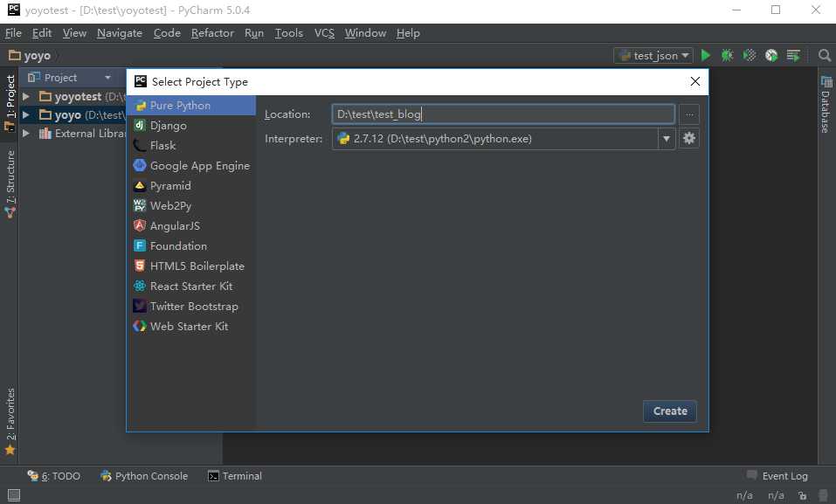Click the toolbar icon left of the search magnifier
Image resolution: width=836 pixels, height=504 pixels.
pyautogui.click(x=793, y=56)
